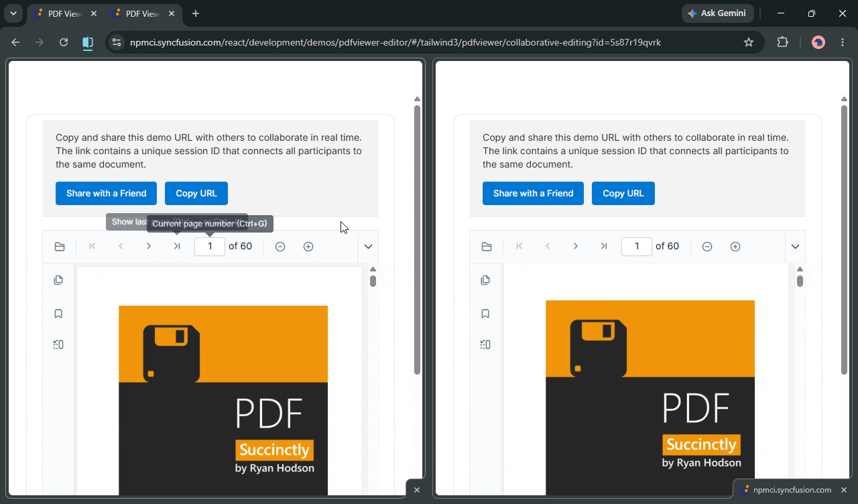This screenshot has width=858, height=504.
Task: View site information icon in address bar
Action: (117, 42)
